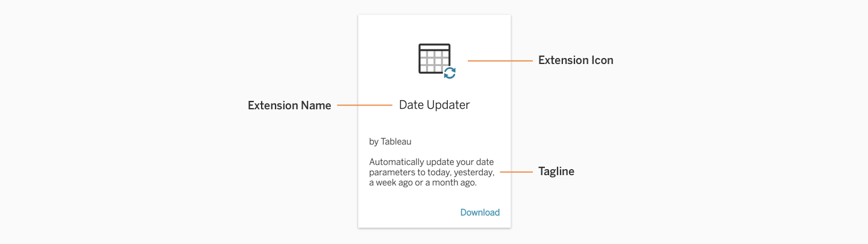Click the word "Date" in the card title

[410, 105]
